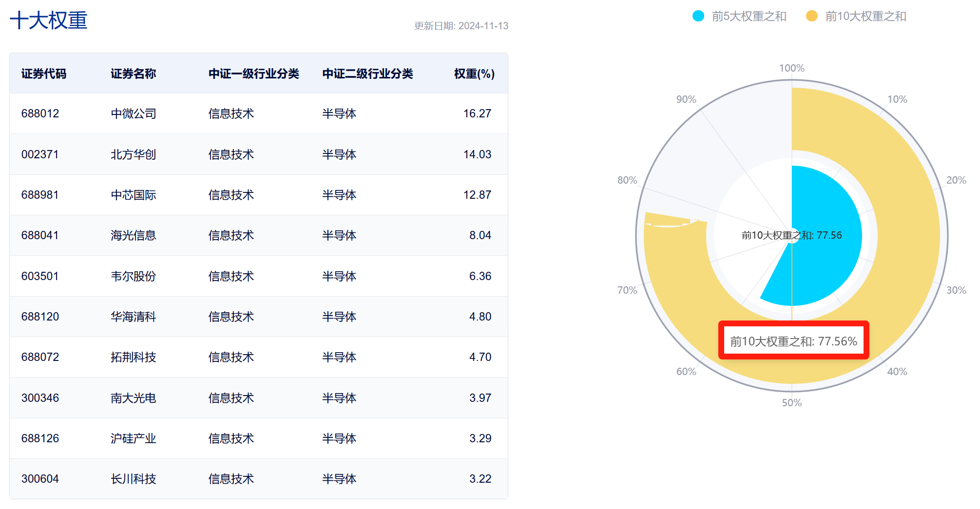Click the stock name 韦尔股份
980x509 pixels.
pos(133,276)
